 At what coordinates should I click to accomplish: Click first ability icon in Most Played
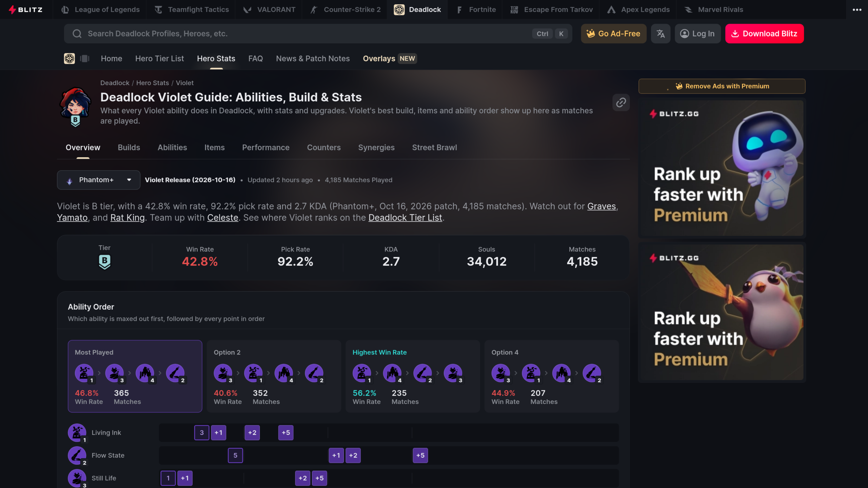(84, 373)
